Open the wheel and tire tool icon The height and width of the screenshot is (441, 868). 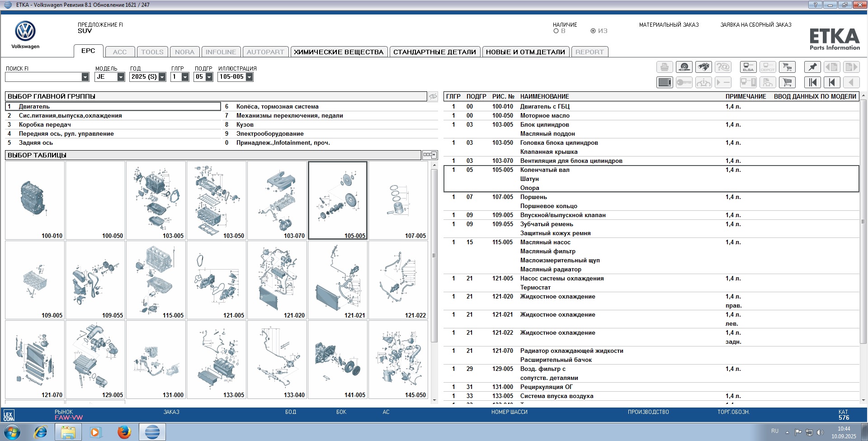pyautogui.click(x=684, y=67)
